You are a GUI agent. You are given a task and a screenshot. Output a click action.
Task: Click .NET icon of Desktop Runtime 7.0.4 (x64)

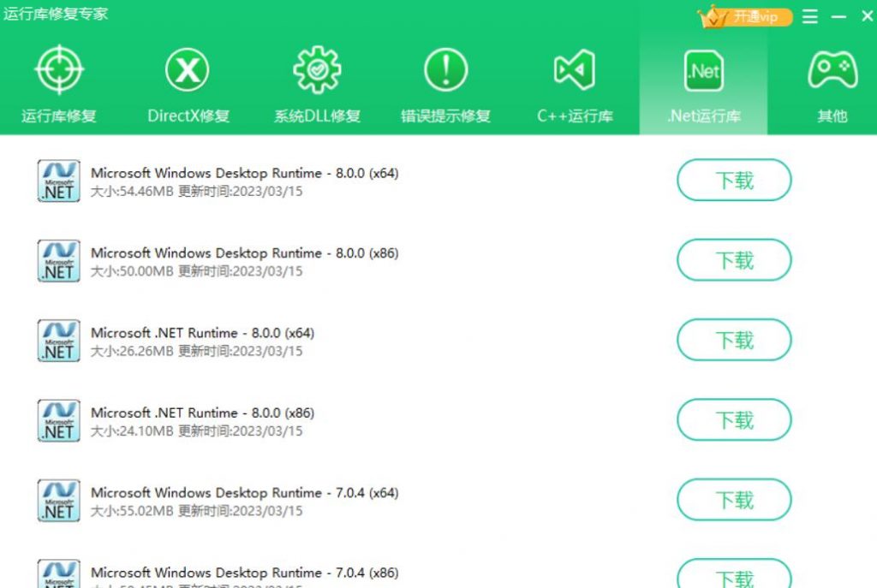pyautogui.click(x=59, y=501)
